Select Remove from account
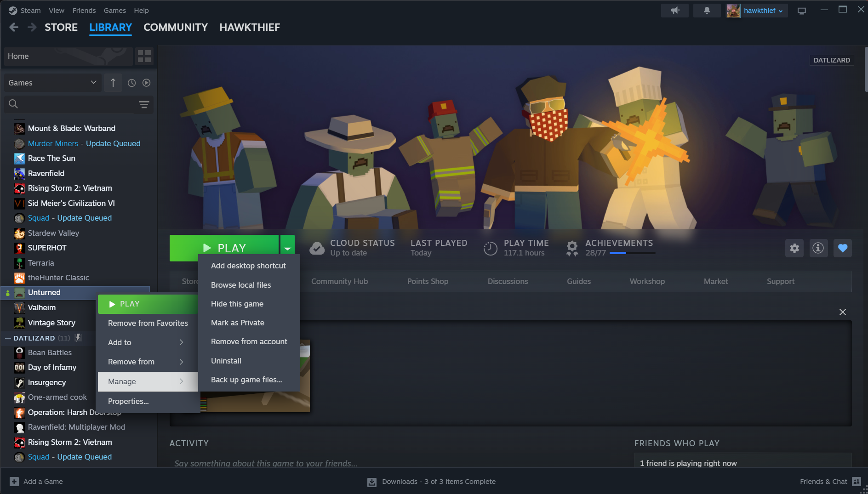Viewport: 868px width, 494px height. click(249, 341)
